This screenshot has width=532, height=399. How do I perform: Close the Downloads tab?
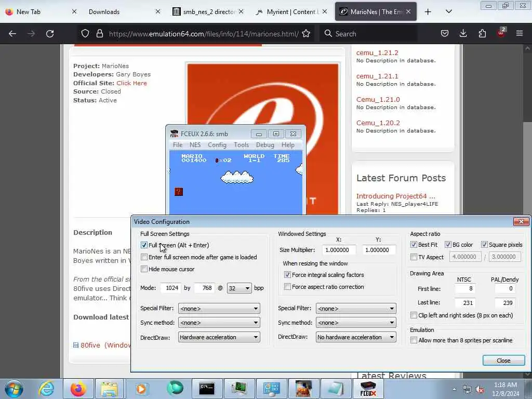158,11
